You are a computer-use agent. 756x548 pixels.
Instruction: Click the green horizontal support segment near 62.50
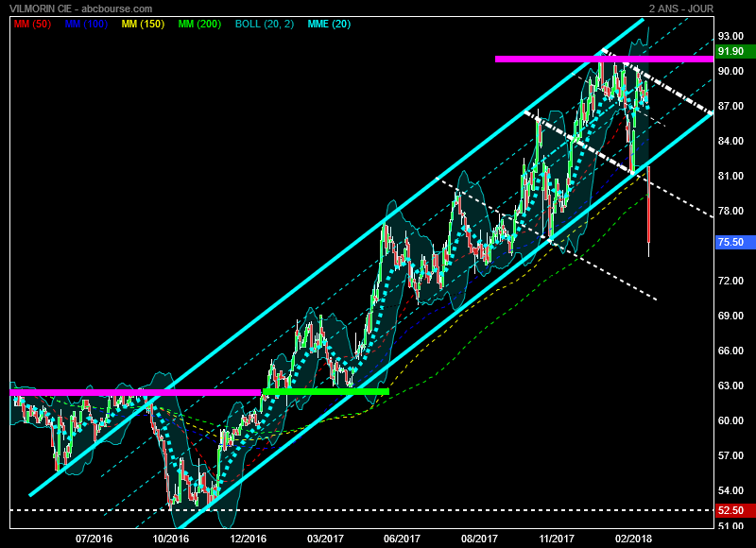326,391
